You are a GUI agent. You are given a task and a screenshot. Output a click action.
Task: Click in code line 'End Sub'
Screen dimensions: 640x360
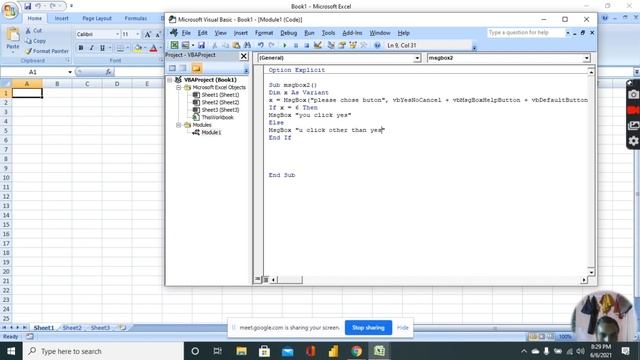click(282, 175)
